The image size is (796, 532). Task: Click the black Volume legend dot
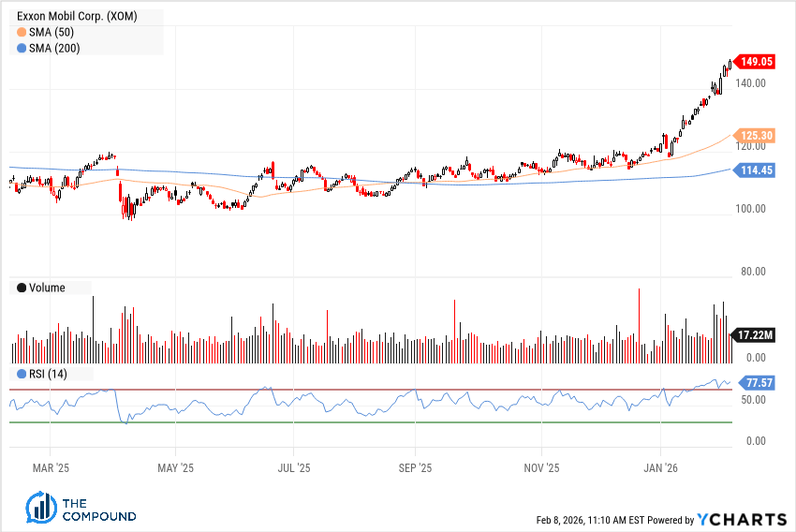22,288
